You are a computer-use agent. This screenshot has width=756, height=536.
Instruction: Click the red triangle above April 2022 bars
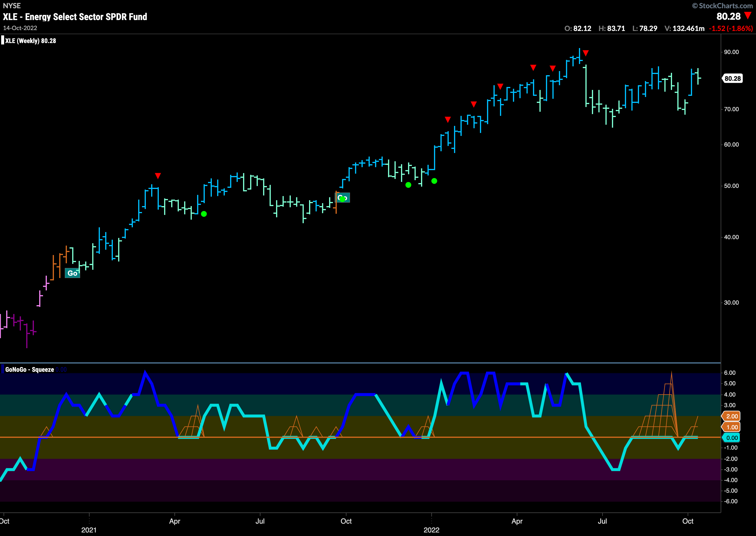(x=533, y=68)
